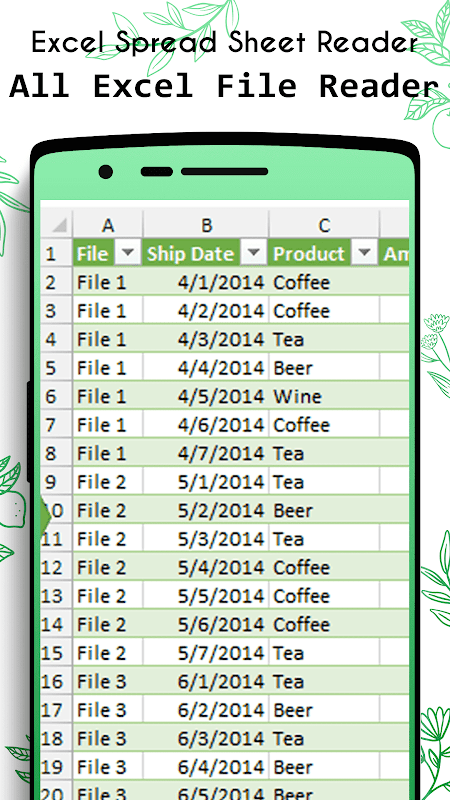Click the 6/3/2014 date cell

[206, 738]
